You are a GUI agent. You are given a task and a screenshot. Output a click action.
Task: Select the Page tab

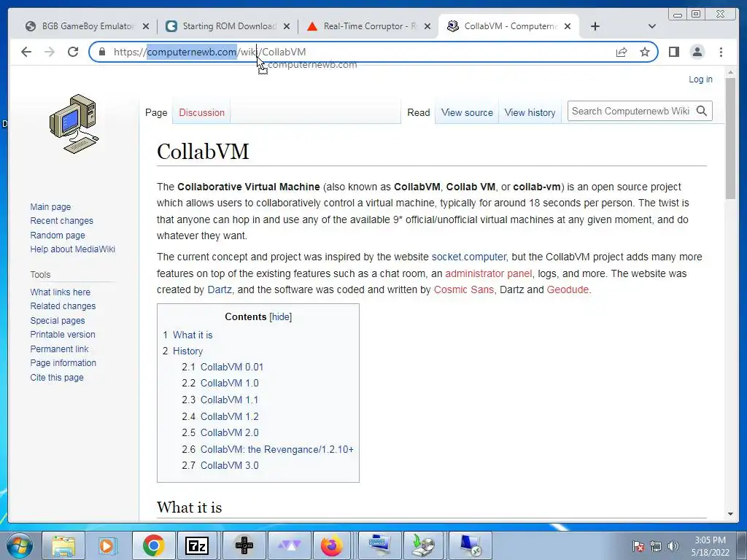[x=156, y=112]
